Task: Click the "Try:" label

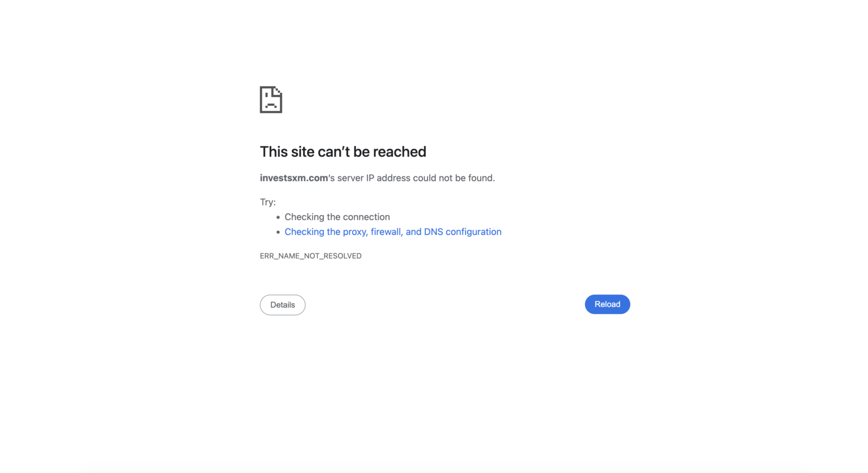Action: click(267, 202)
